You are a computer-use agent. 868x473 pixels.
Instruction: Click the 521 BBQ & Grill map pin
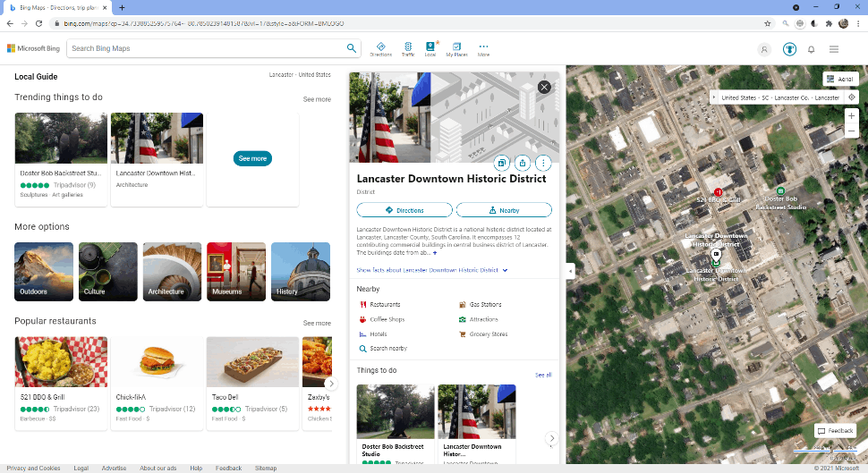(x=718, y=192)
